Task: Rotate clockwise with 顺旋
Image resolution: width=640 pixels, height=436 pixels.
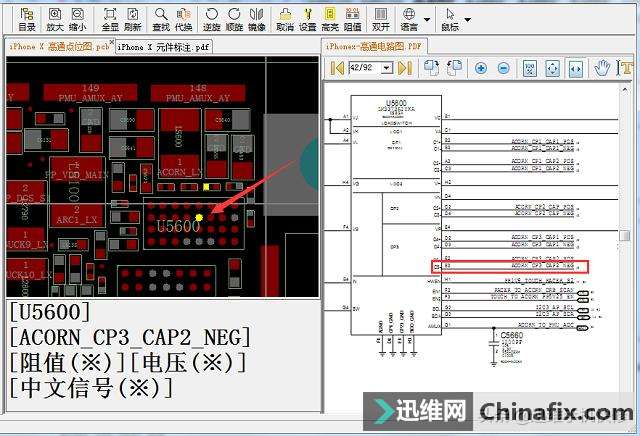Action: 234,19
